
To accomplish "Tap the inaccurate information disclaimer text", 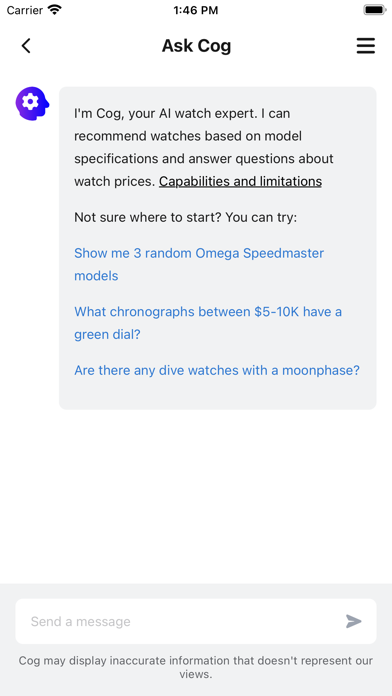I will (x=196, y=667).
